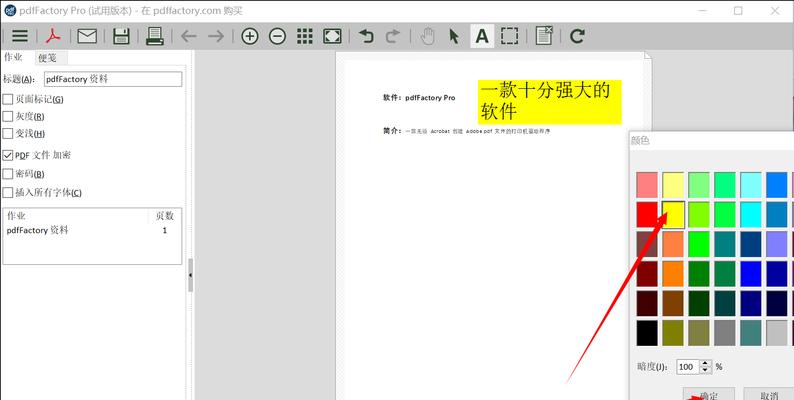Show page thumbnails grid icon
The width and height of the screenshot is (794, 400).
pos(304,36)
